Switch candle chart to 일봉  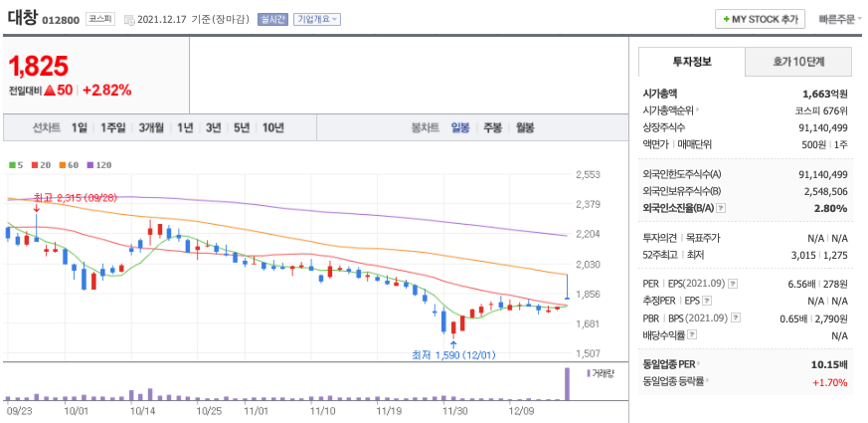coord(460,127)
